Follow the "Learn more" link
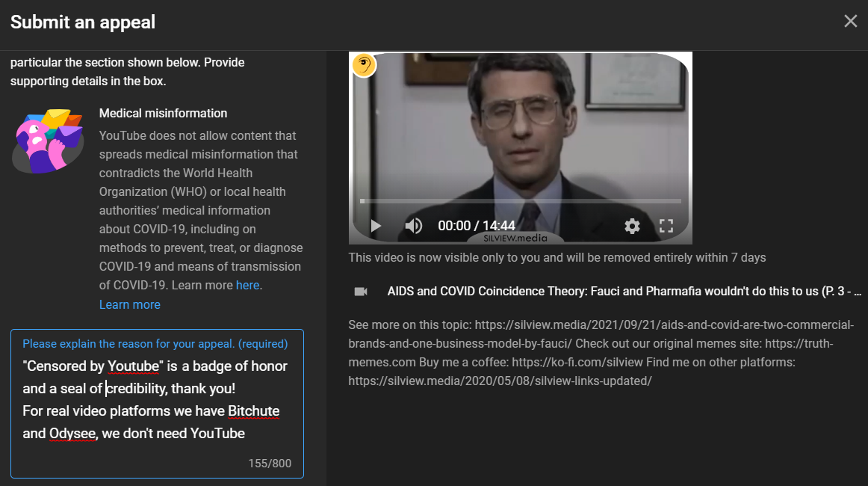 coord(129,304)
